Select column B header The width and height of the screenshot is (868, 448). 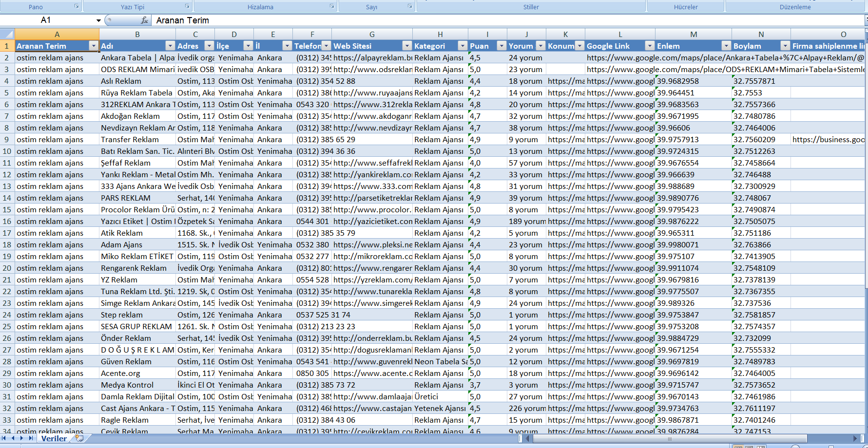pyautogui.click(x=137, y=34)
